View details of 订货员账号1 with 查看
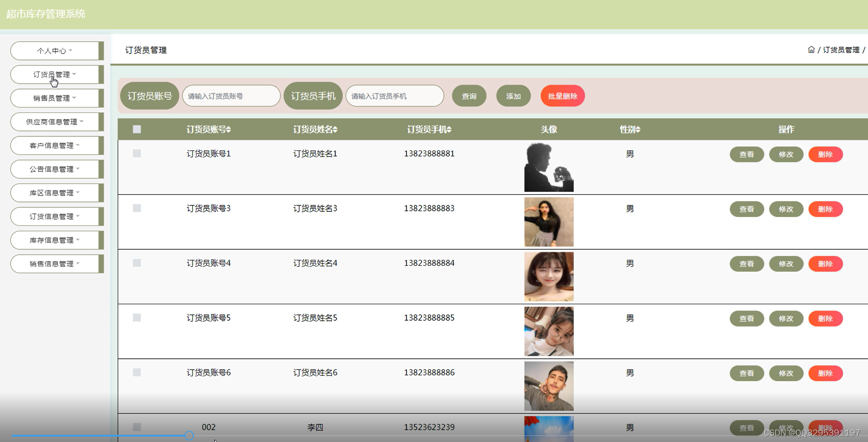The width and height of the screenshot is (868, 442). pyautogui.click(x=747, y=154)
